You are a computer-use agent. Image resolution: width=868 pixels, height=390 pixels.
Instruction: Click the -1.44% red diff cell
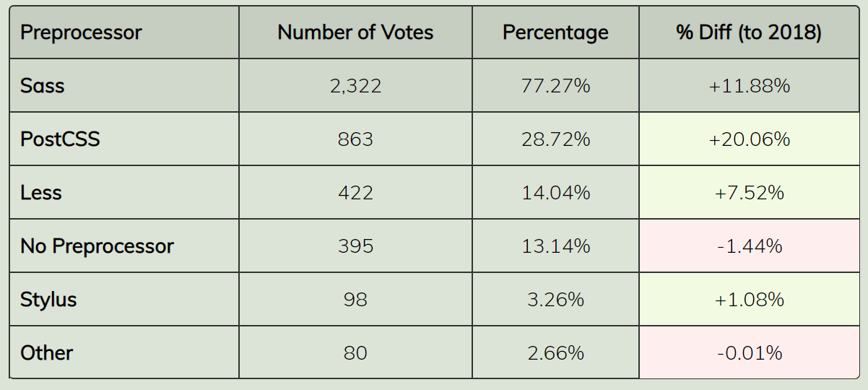click(750, 246)
